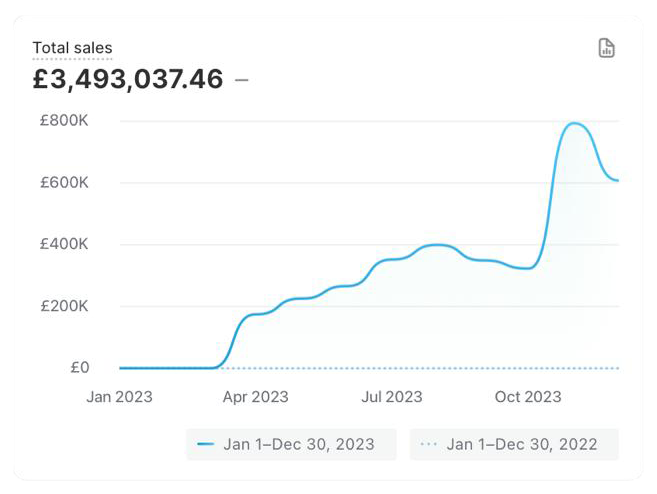Click the £200K y-axis label
Viewport: 657px width, 494px height.
tap(64, 306)
